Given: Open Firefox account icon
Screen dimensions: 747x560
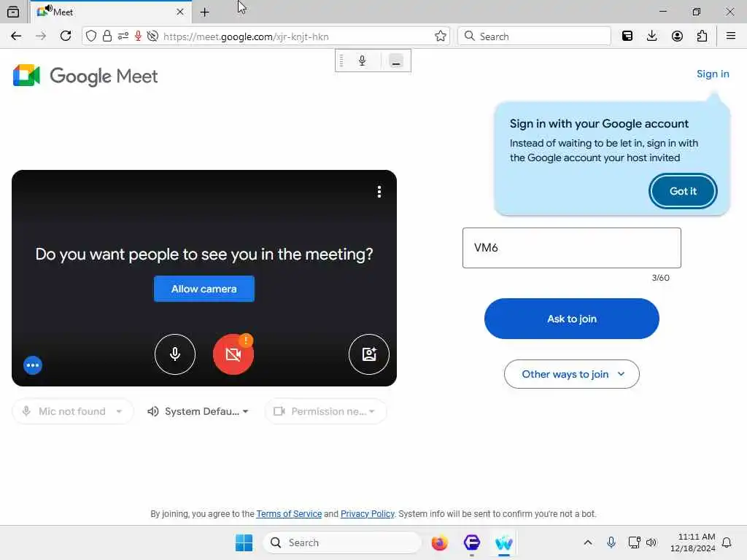Looking at the screenshot, I should point(677,36).
